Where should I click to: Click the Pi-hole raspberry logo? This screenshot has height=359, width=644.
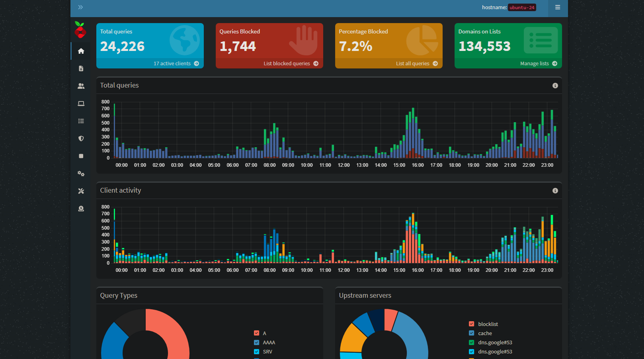[x=80, y=30]
